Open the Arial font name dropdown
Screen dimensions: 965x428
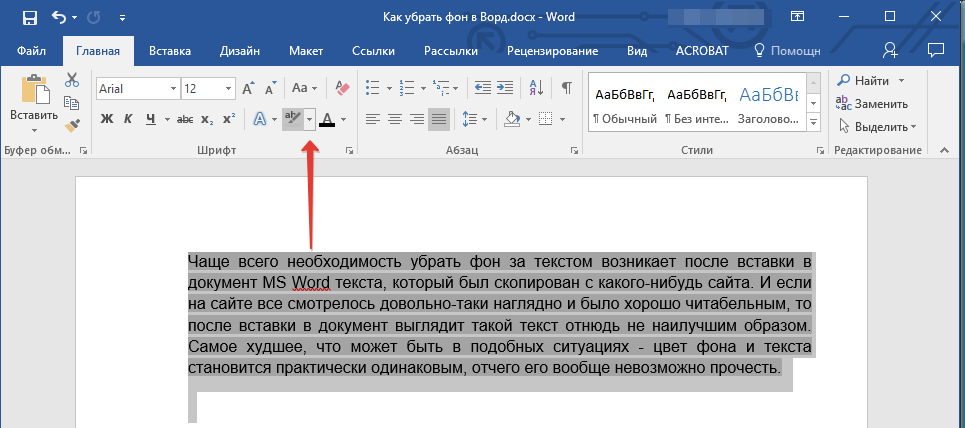click(174, 89)
